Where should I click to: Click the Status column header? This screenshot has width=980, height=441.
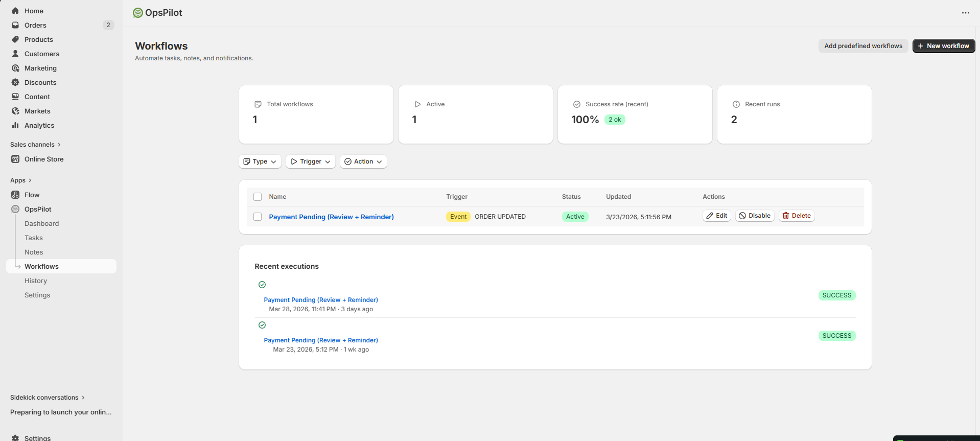[571, 197]
